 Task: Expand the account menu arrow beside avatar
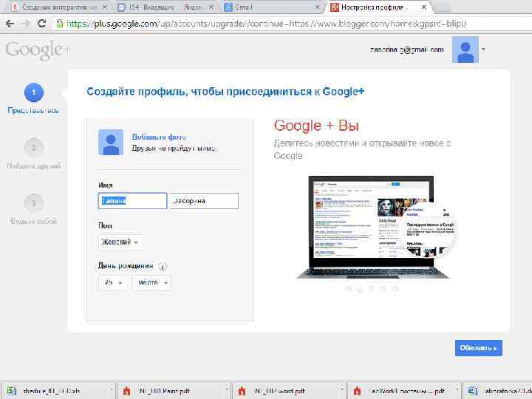coord(483,50)
